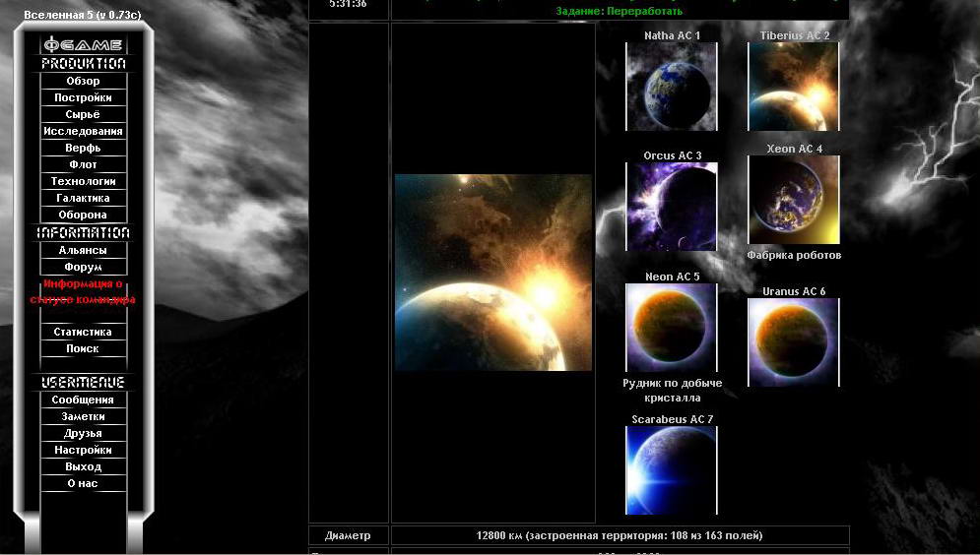Click the Orcus AC 3 planet picture

coord(672,207)
